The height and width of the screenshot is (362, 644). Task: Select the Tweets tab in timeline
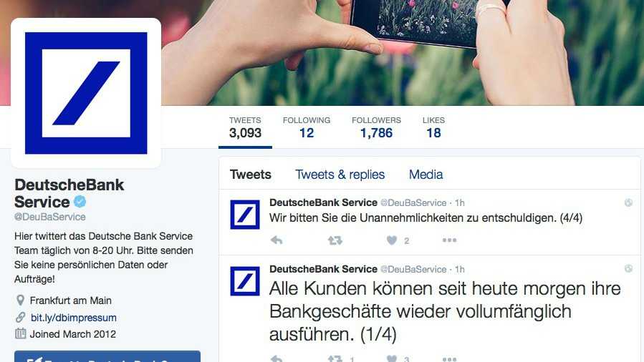point(251,175)
